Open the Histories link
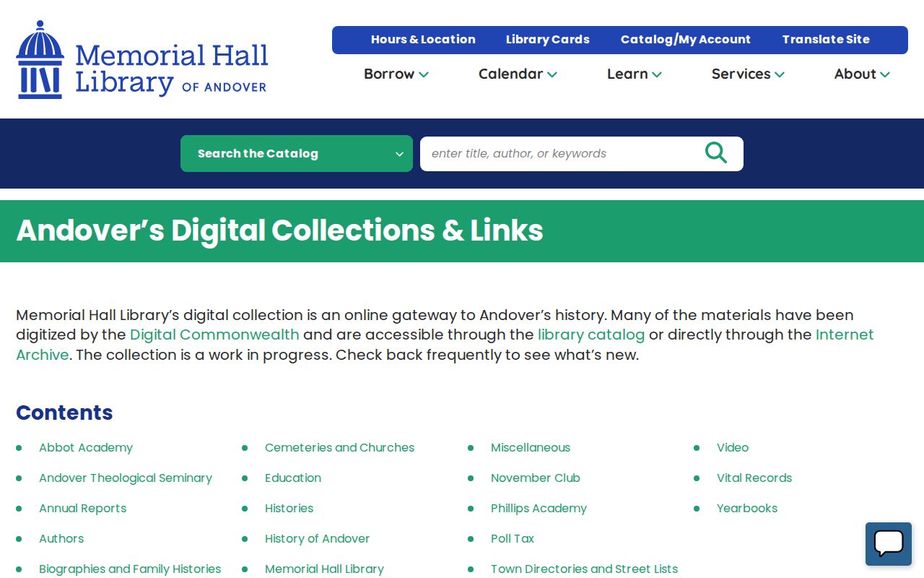Image resolution: width=924 pixels, height=578 pixels. click(x=289, y=508)
